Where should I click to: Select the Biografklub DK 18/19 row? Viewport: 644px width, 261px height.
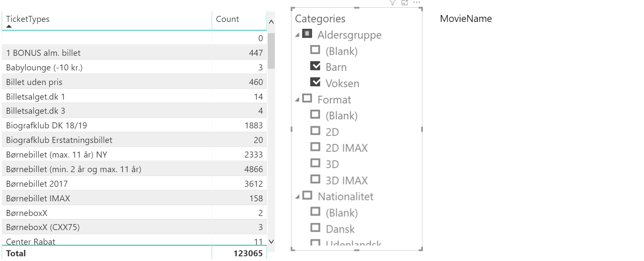[x=134, y=125]
